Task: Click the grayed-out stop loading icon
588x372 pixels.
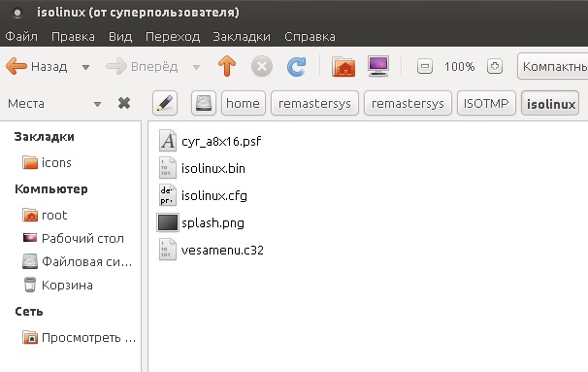Action: [262, 66]
